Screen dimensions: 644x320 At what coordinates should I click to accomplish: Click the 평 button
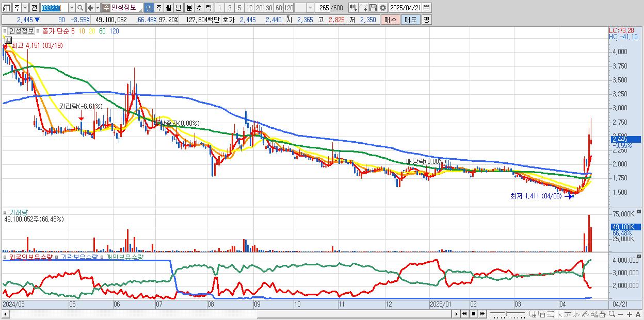click(426, 20)
